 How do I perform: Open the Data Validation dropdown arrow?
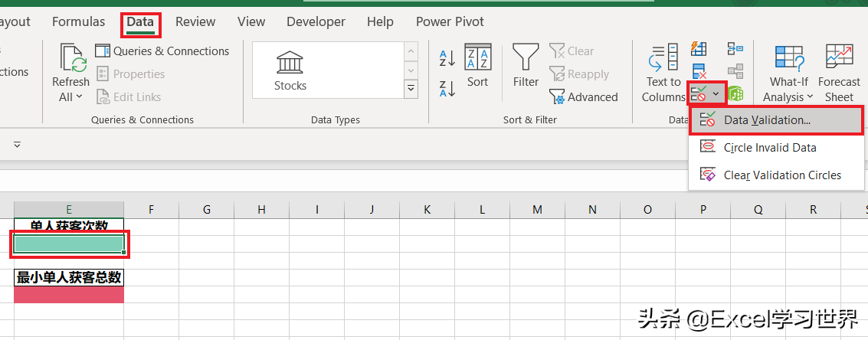[x=716, y=94]
